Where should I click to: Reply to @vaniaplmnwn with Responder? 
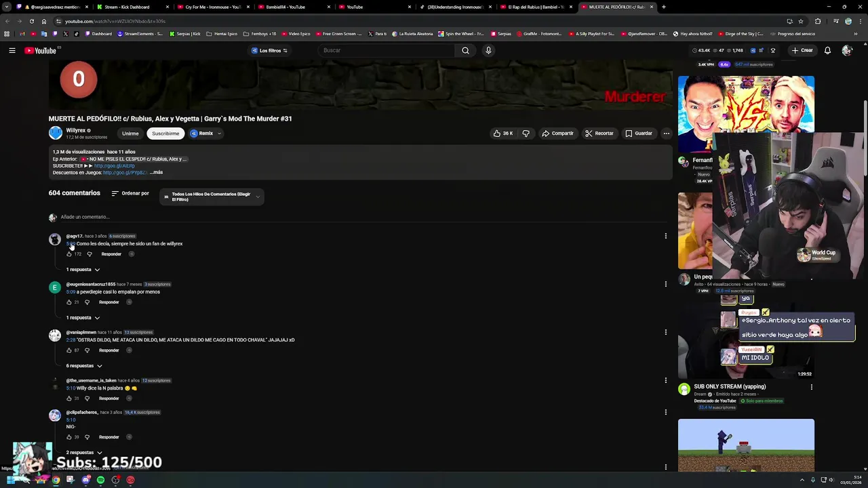tap(108, 350)
